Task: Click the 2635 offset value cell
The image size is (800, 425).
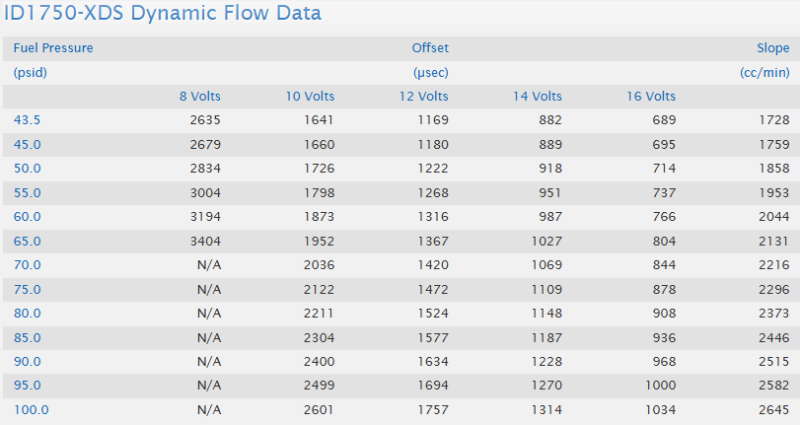Action: click(205, 120)
